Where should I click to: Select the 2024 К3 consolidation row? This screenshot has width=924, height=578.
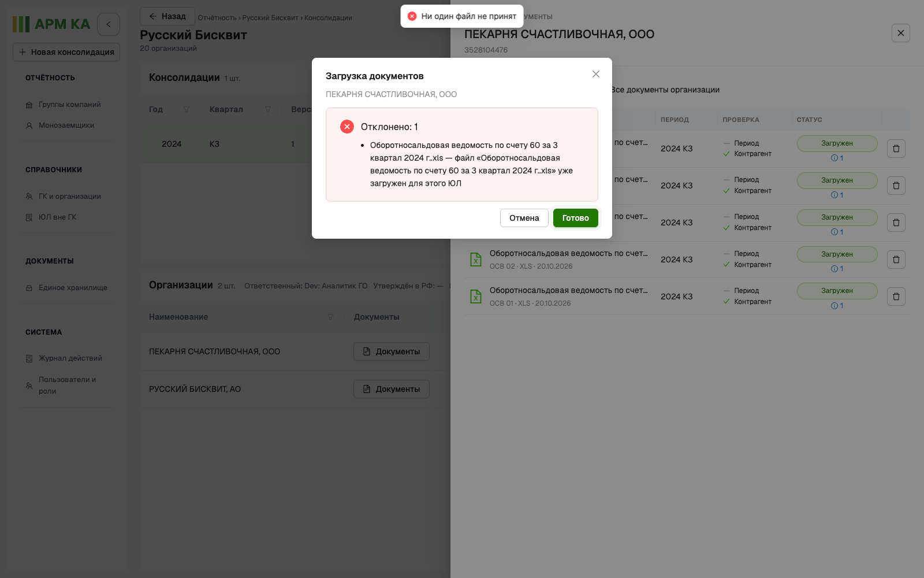[x=295, y=144]
